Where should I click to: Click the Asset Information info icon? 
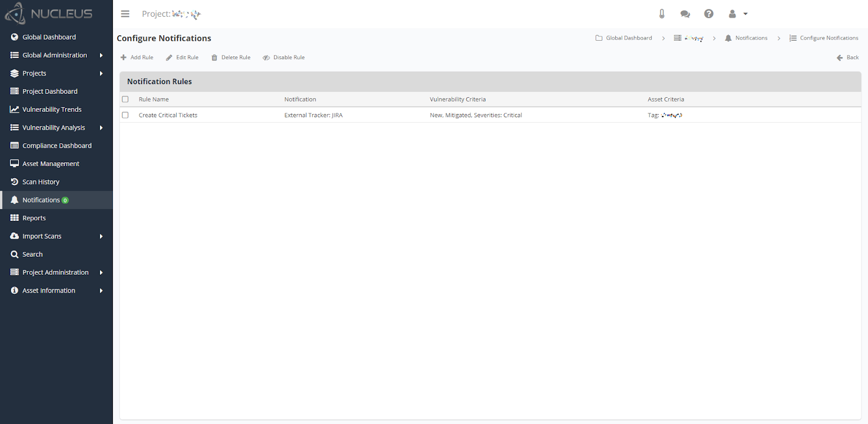(x=15, y=290)
